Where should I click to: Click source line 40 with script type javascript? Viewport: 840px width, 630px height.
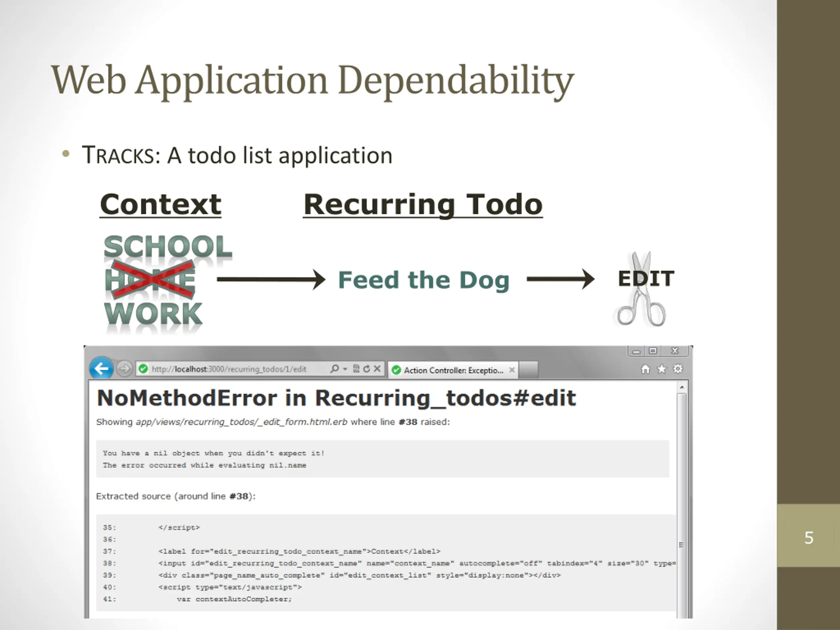tap(202, 587)
